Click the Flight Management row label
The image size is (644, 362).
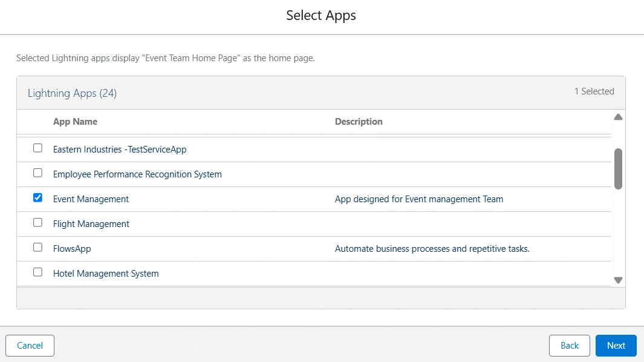[91, 223]
